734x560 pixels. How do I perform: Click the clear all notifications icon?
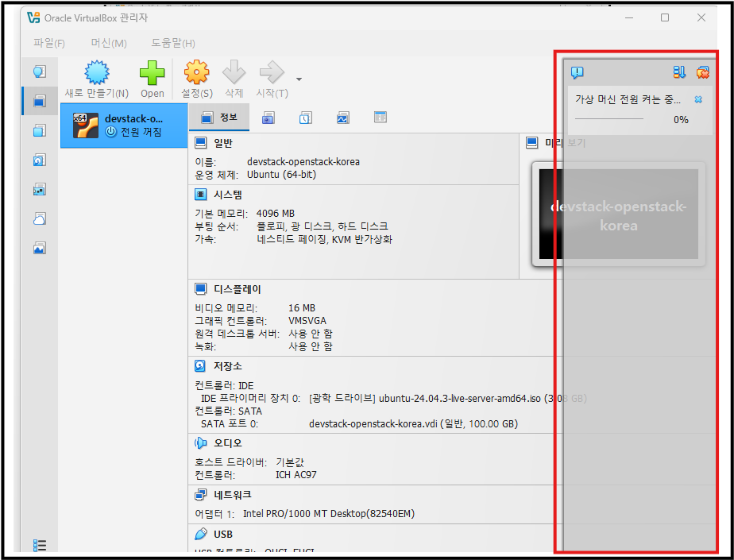click(x=703, y=72)
